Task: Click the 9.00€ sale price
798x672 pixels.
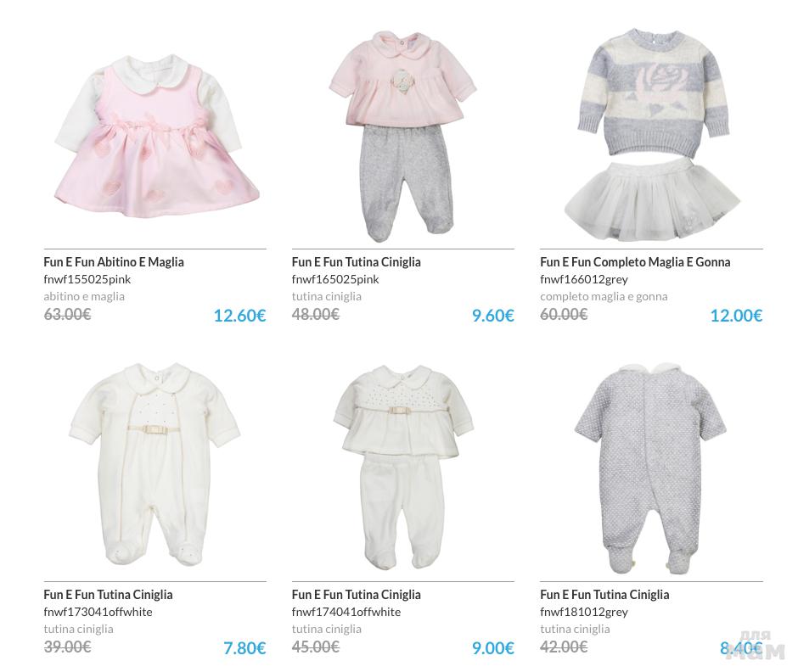Action: point(493,648)
